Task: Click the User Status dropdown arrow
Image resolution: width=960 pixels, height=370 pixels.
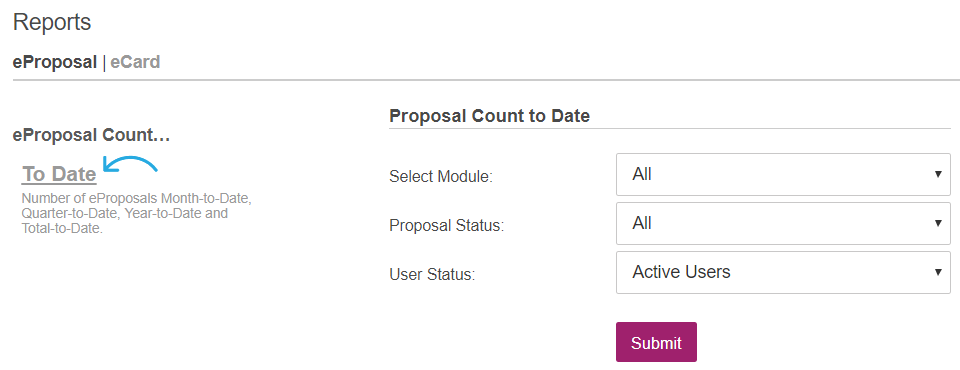Action: pyautogui.click(x=938, y=272)
